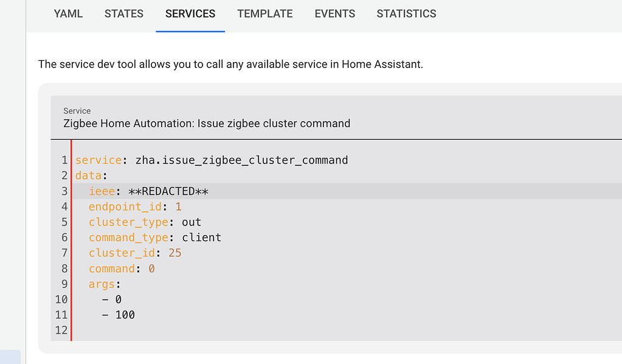Click the 'service: zha.issue_zigbee_cluster_command' line
622x364 pixels.
coord(212,160)
